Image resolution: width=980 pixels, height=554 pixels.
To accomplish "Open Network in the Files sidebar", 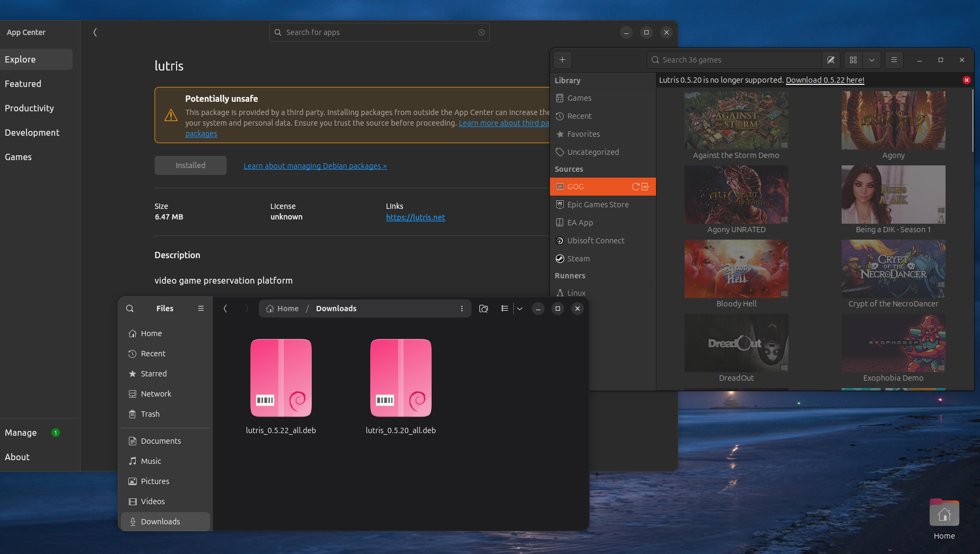I will click(x=165, y=394).
